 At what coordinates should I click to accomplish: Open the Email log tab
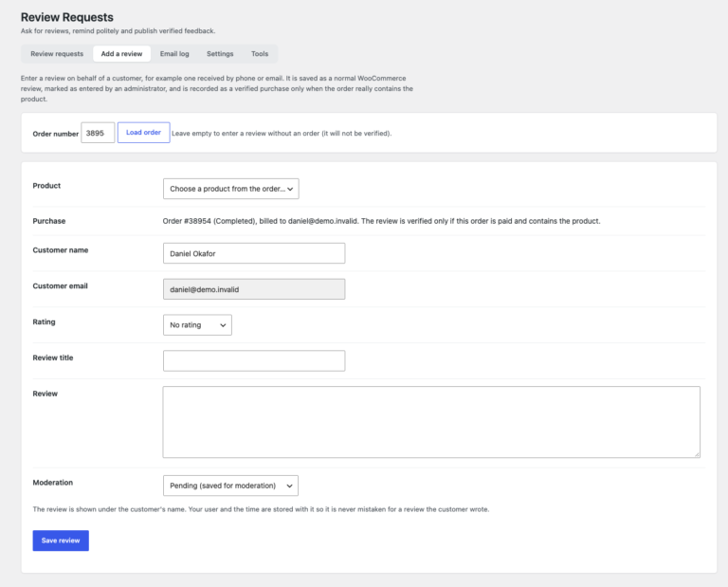click(x=174, y=54)
